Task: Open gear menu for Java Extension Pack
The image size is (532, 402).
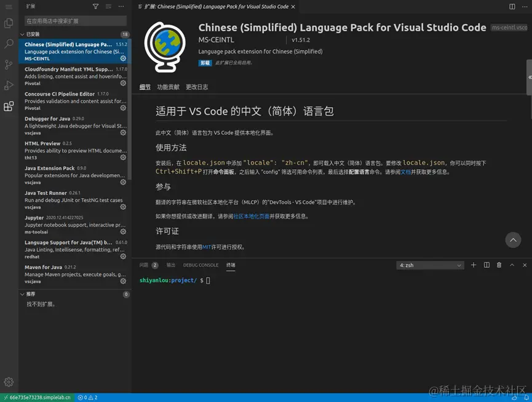Action: (123, 182)
